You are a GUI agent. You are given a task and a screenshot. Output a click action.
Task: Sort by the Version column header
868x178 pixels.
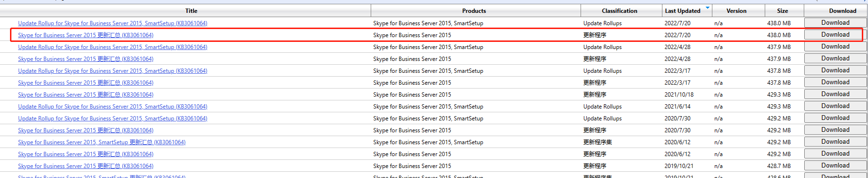click(736, 11)
